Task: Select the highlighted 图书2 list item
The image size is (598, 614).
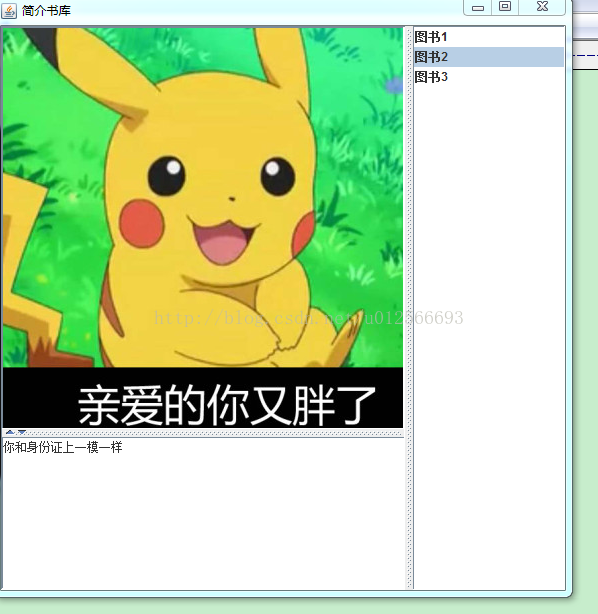Action: click(x=488, y=57)
